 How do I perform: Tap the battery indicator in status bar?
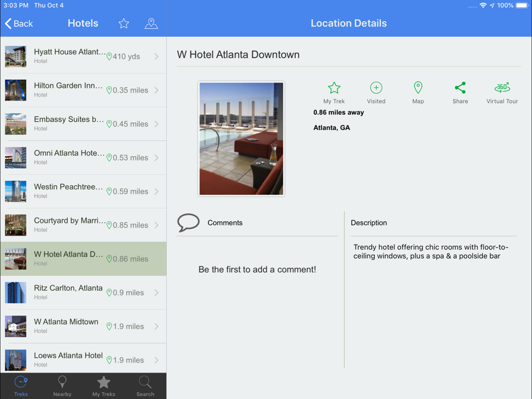[522, 5]
